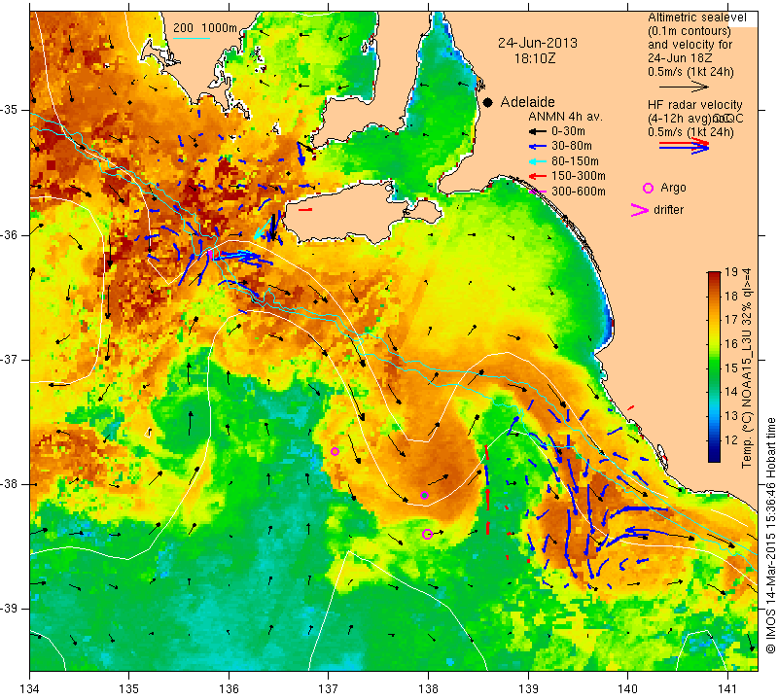Click the blue 30-80m legend arrow

point(537,147)
